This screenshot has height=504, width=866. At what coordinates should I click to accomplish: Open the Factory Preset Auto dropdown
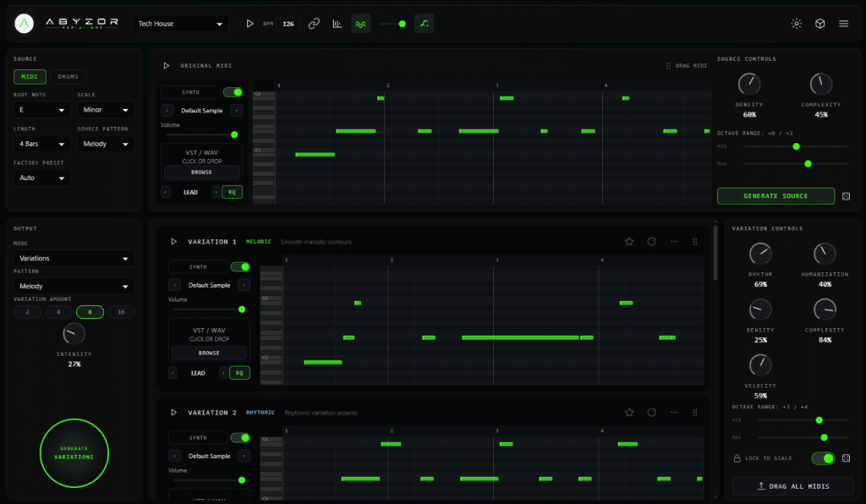pos(42,178)
